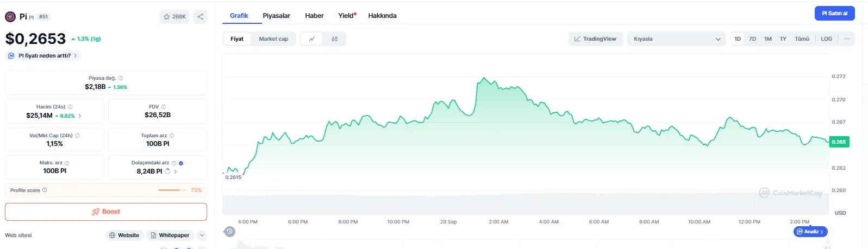The width and height of the screenshot is (868, 249).
Task: Click the price chart peak near 2:00 AM
Action: [484, 78]
